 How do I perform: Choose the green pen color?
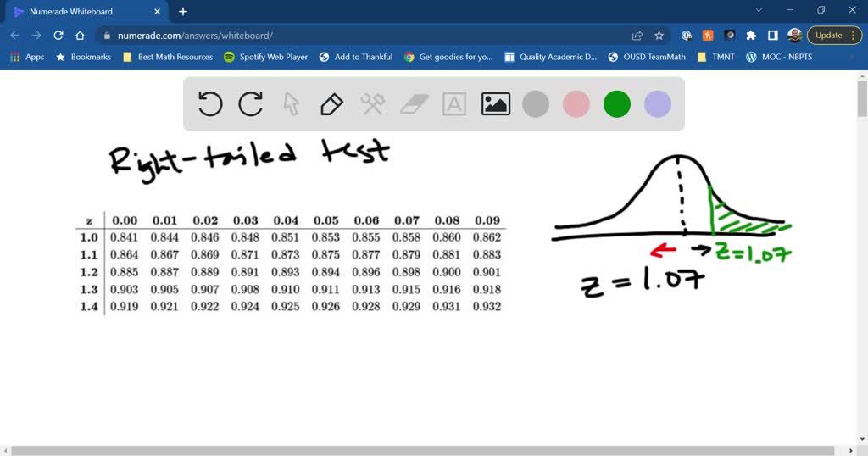[617, 104]
